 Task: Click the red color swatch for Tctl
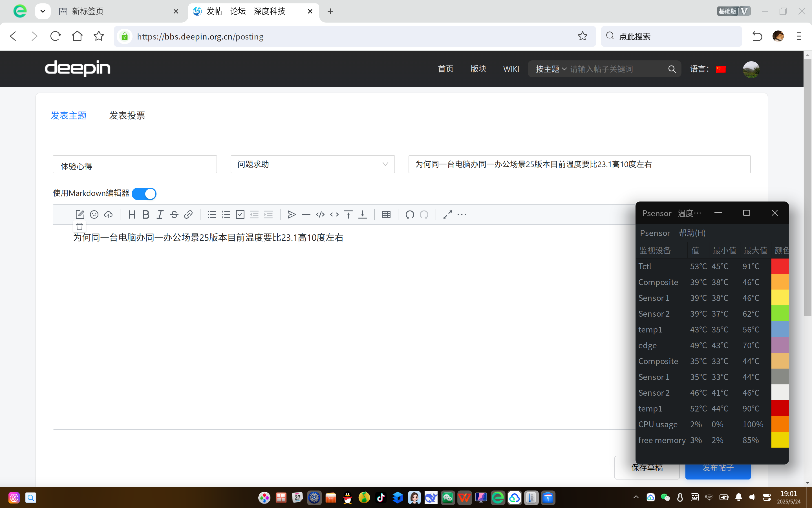(x=780, y=266)
